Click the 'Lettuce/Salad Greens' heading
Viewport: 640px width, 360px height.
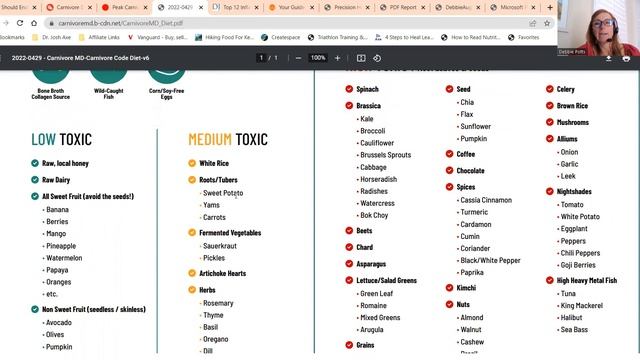click(386, 280)
